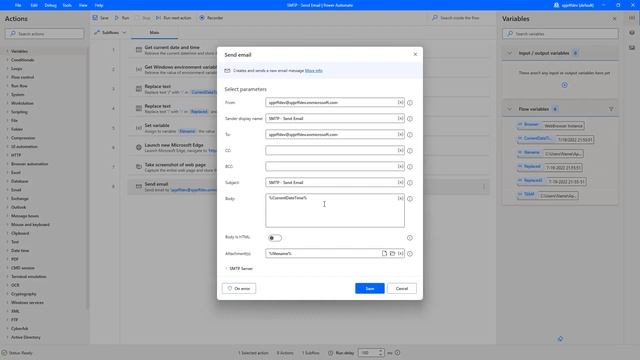Close the Send email dialog

point(415,54)
